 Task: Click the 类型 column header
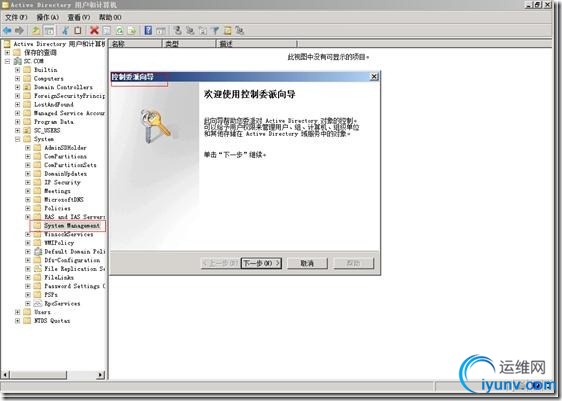[x=189, y=44]
